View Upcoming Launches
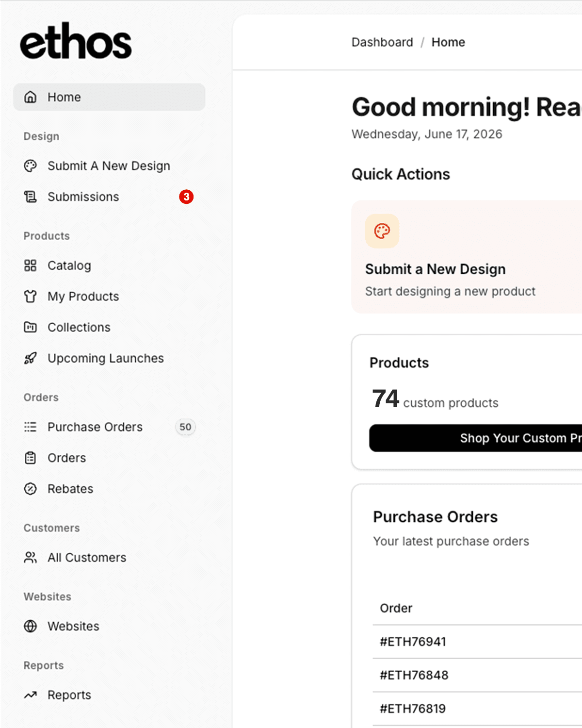The width and height of the screenshot is (582, 728). pyautogui.click(x=109, y=358)
